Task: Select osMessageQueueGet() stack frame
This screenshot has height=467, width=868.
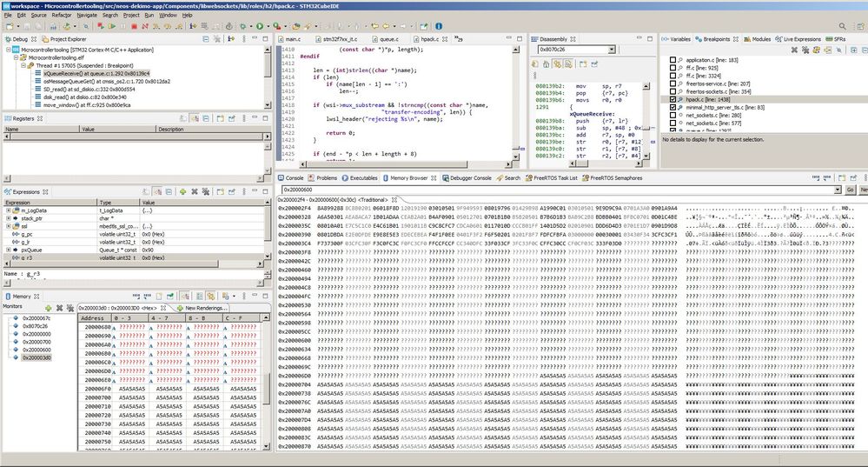Action: (107, 81)
